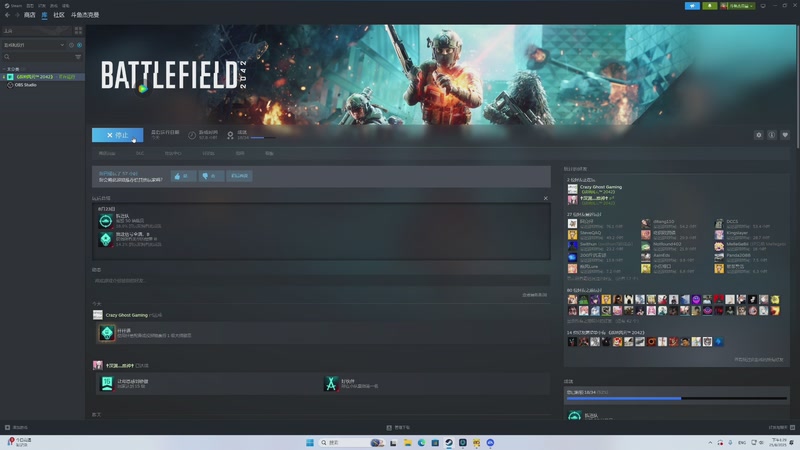Open friend SteveQAQ's profile
This screenshot has width=800, height=450.
590,235
